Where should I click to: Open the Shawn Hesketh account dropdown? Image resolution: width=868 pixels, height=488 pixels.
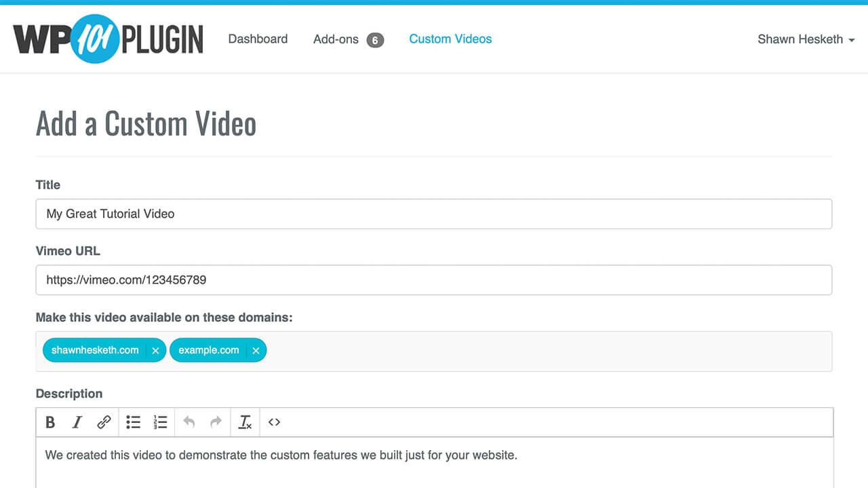coord(806,39)
